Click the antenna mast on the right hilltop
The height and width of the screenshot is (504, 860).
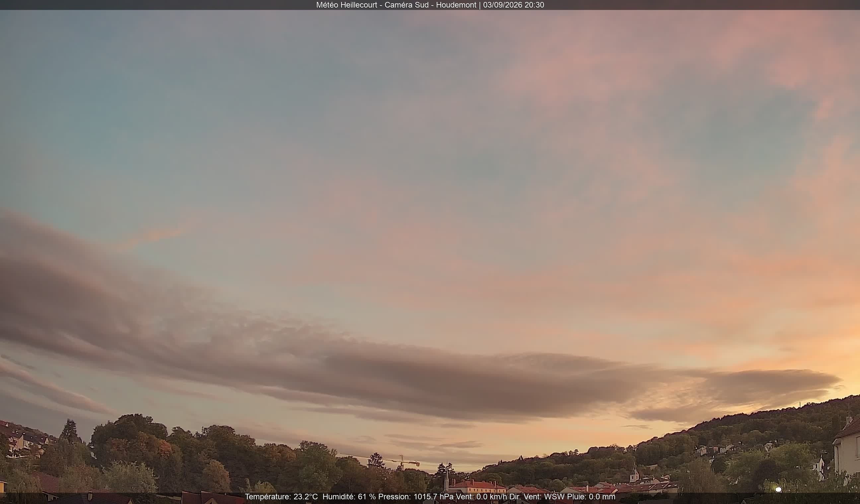point(800,404)
